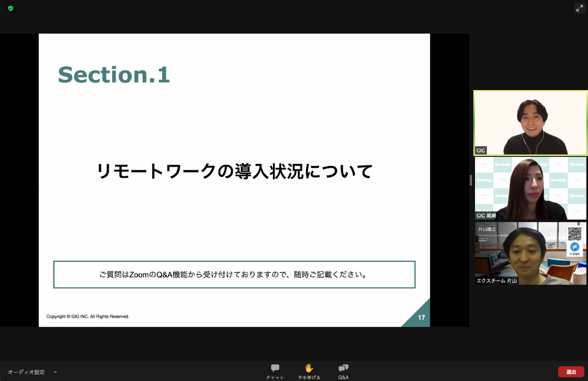The image size is (588, 381).
Task: Raise hand using 手を挙げる
Action: click(x=309, y=372)
